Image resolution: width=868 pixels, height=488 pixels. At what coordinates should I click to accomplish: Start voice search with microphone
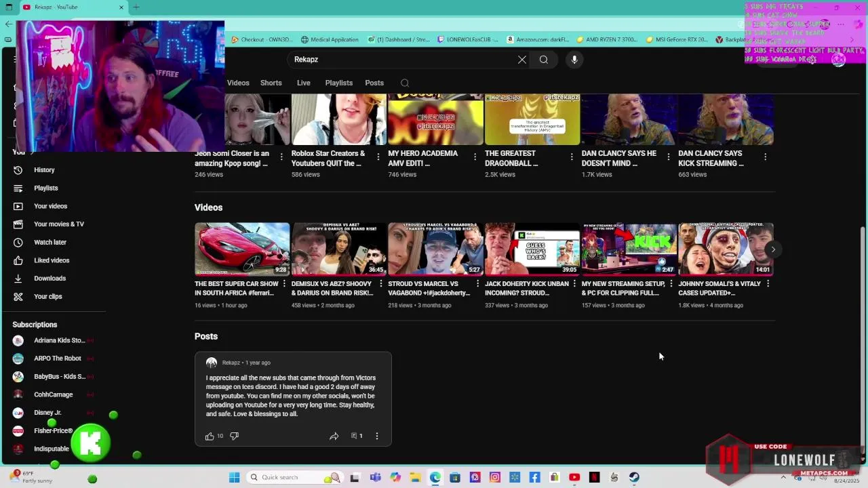pos(574,60)
